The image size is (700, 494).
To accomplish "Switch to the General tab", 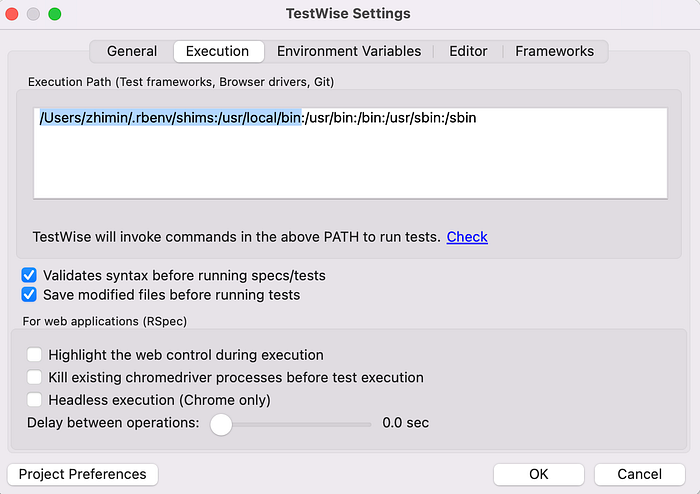I will click(132, 51).
